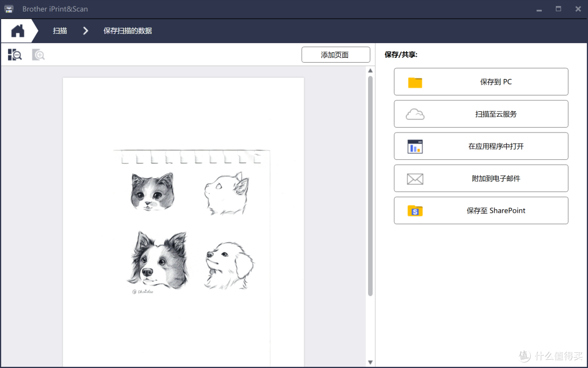The image size is (588, 368).
Task: Close the Brother iPrint&Scan window
Action: click(578, 9)
